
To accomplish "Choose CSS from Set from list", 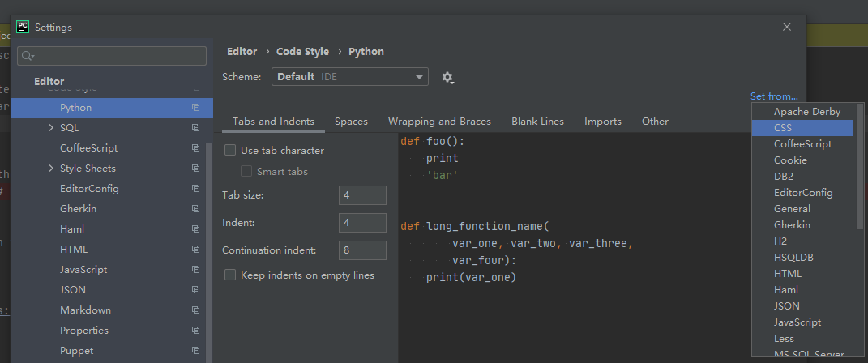I will click(x=802, y=128).
